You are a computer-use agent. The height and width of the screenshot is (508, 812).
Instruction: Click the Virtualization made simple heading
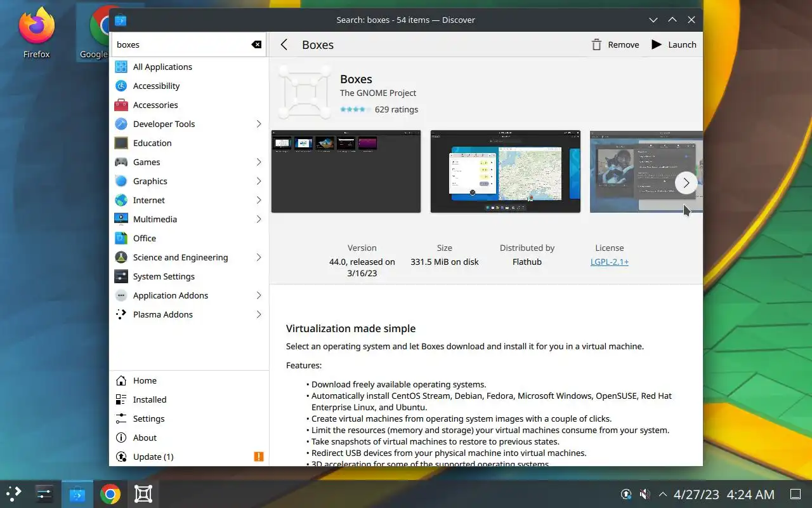click(351, 328)
